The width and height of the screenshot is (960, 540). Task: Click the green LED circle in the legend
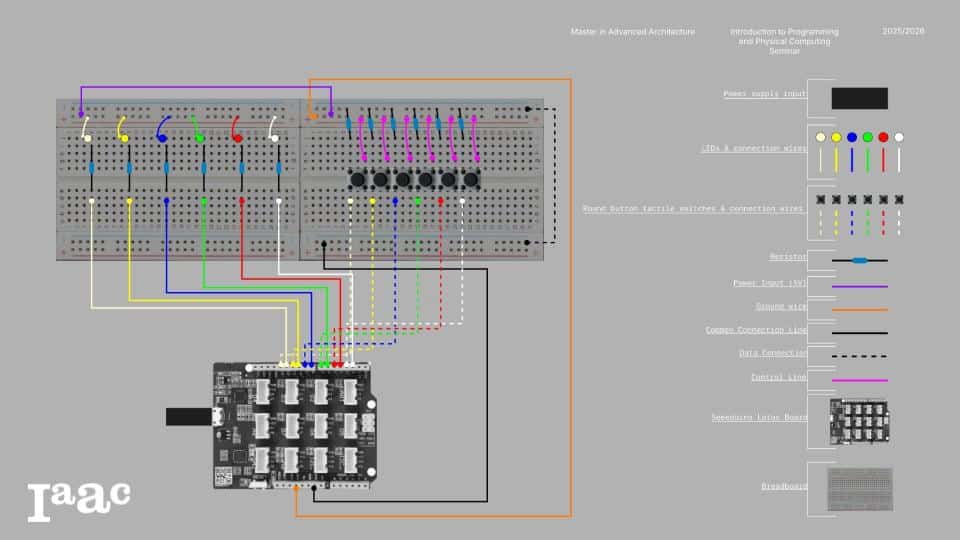(867, 137)
